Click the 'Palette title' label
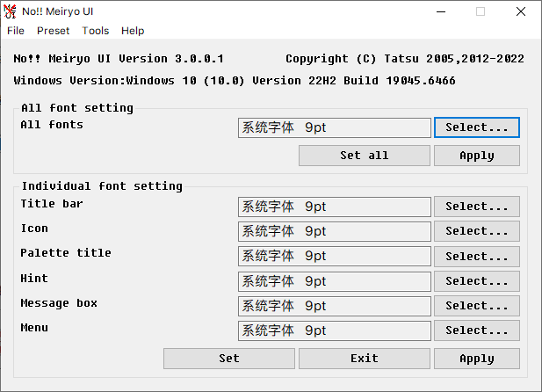The image size is (542, 392). tap(66, 253)
